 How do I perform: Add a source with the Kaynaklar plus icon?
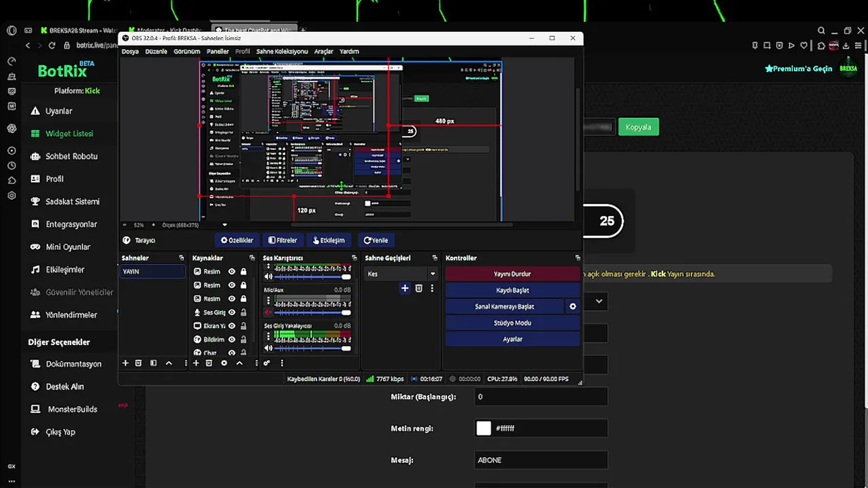[x=196, y=363]
